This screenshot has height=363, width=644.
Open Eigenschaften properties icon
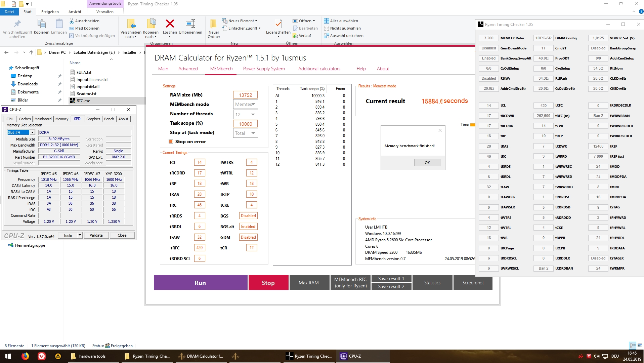pos(278,24)
